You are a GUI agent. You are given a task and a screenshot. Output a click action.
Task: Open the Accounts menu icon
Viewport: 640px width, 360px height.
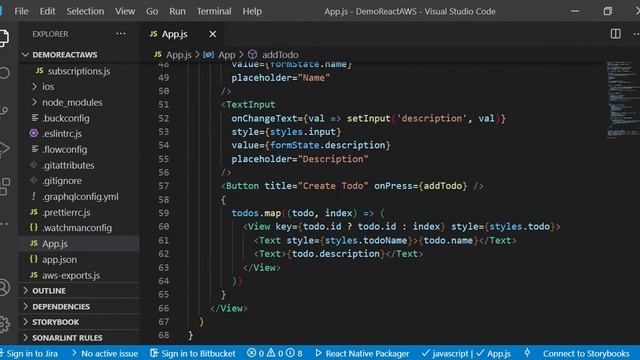click(4, 287)
